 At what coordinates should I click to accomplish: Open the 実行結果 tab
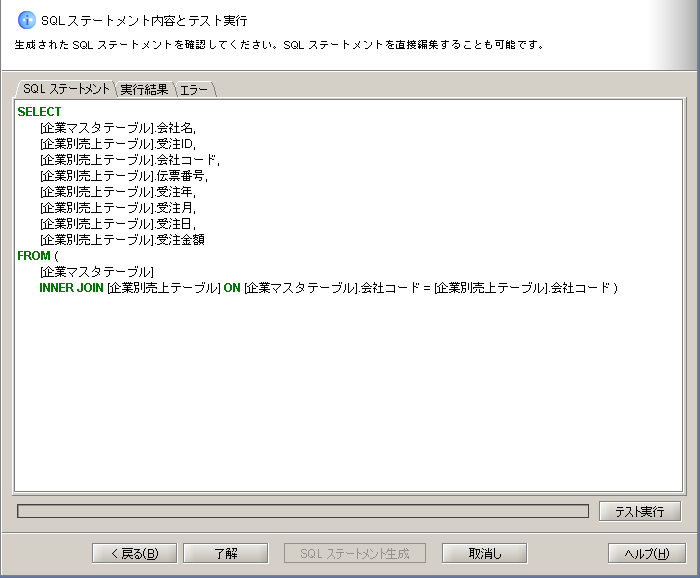(x=144, y=89)
